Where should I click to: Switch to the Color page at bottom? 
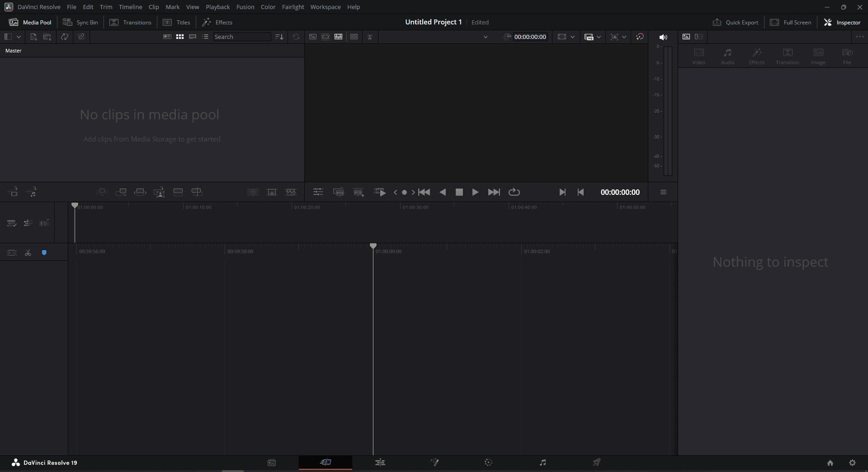click(488, 463)
